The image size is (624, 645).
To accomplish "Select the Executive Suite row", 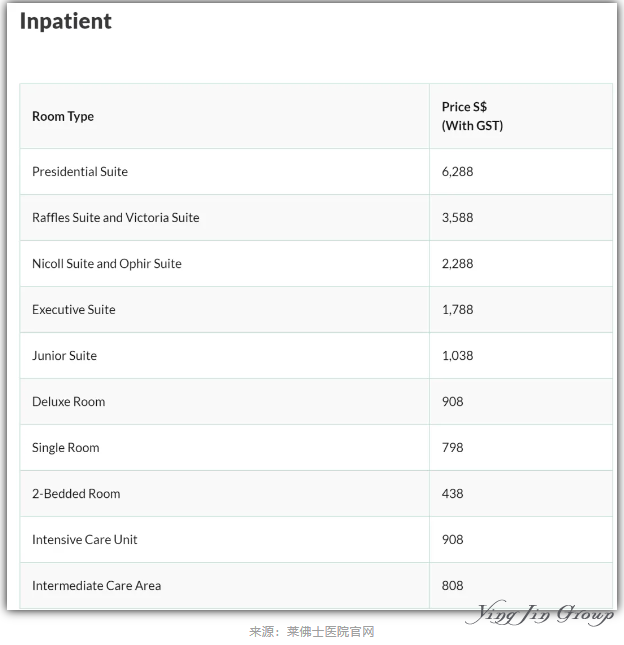I will coord(316,310).
